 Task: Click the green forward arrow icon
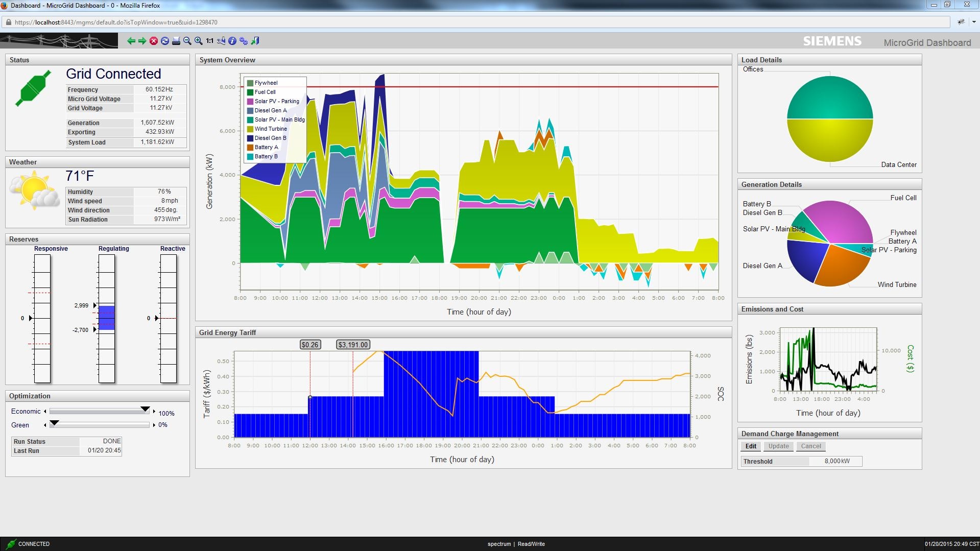coord(142,41)
